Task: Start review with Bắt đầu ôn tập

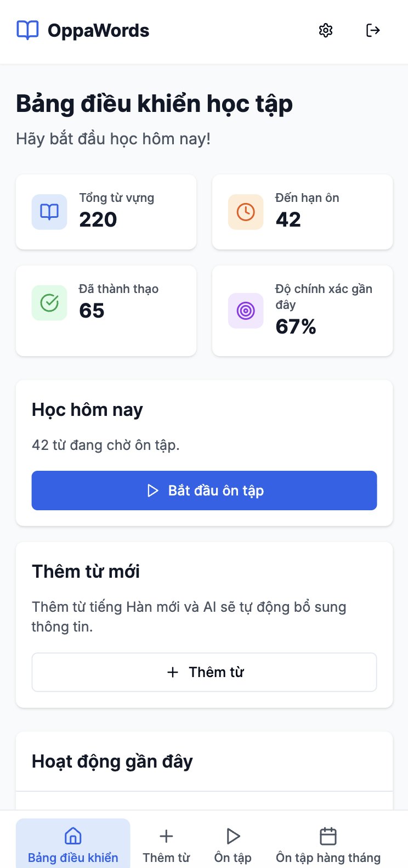Action: pos(204,491)
